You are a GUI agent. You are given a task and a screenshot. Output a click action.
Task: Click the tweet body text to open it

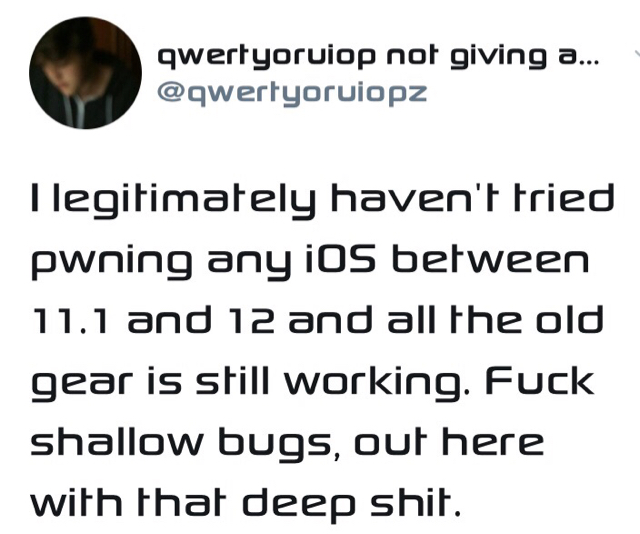click(322, 351)
